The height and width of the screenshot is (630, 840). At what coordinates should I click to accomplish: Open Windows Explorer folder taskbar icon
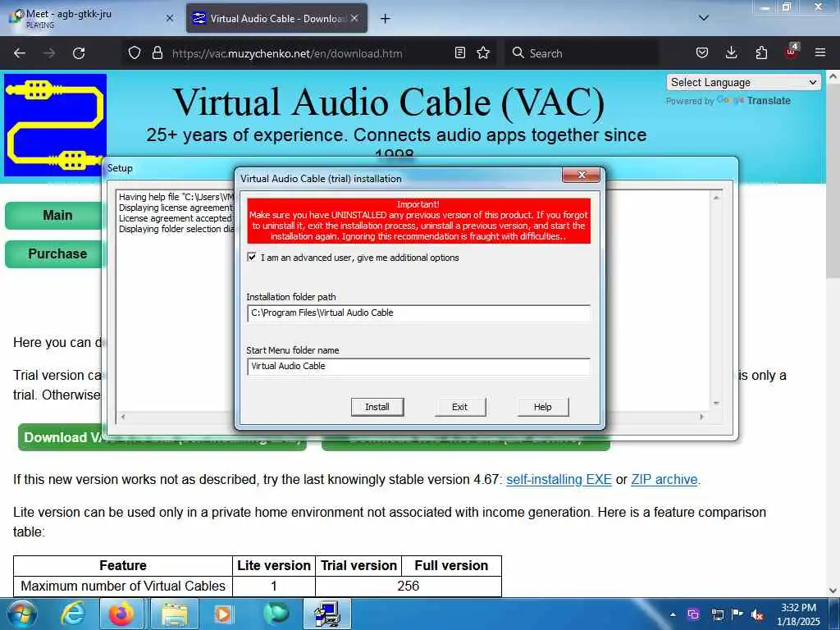[175, 614]
